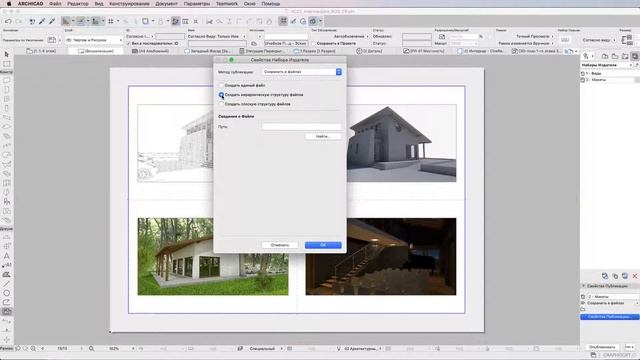The width and height of the screenshot is (640, 360).
Task: Click the forest house render thumbnail
Action: 213,256
